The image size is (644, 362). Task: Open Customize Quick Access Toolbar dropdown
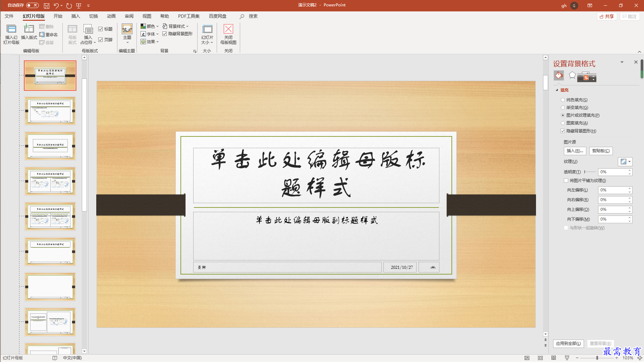pos(89,6)
